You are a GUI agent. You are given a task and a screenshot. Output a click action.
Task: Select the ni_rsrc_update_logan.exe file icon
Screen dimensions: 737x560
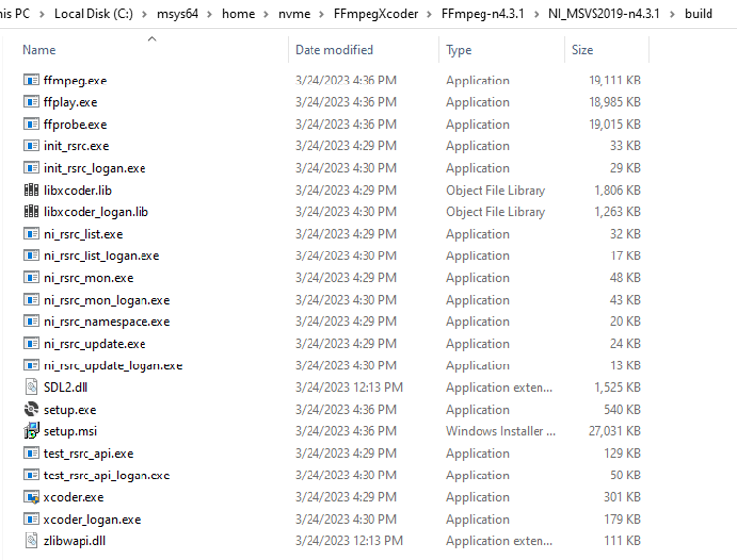[x=31, y=365]
